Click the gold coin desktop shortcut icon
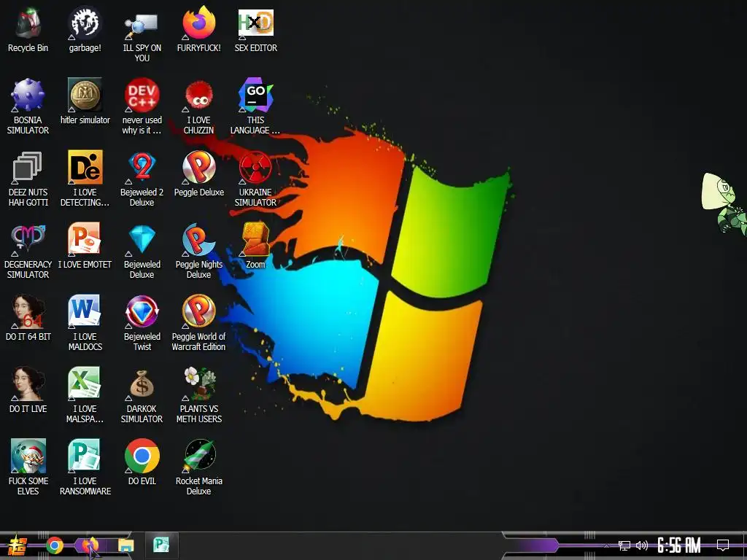 (85, 95)
